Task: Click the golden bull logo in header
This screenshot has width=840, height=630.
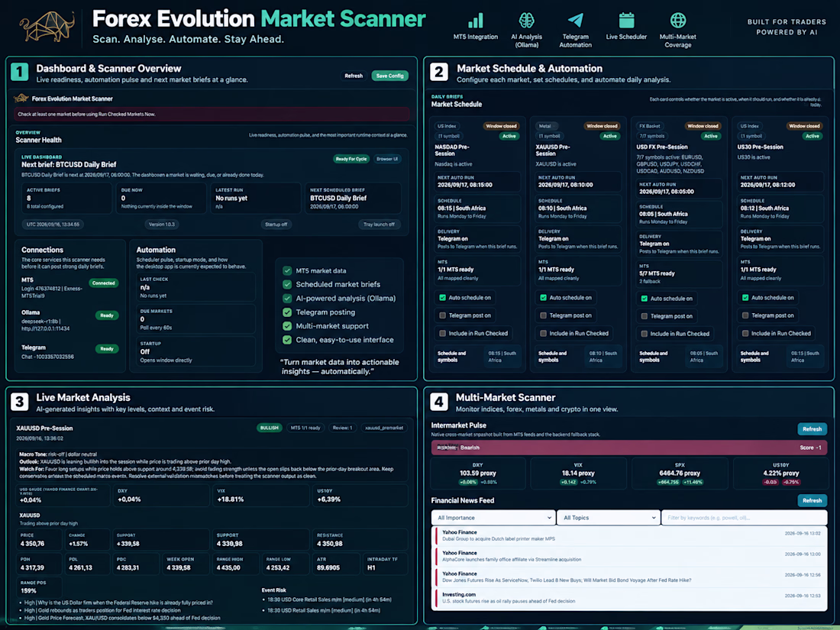Action: (47, 26)
